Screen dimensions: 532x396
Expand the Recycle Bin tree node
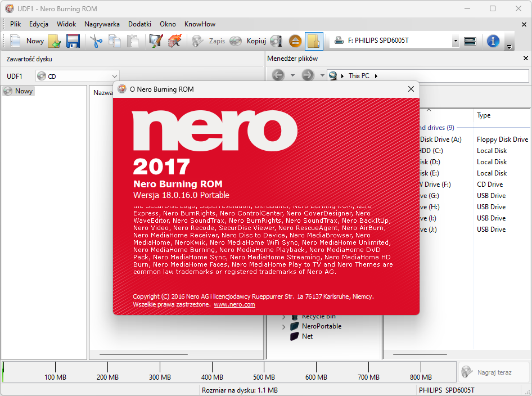(283, 317)
